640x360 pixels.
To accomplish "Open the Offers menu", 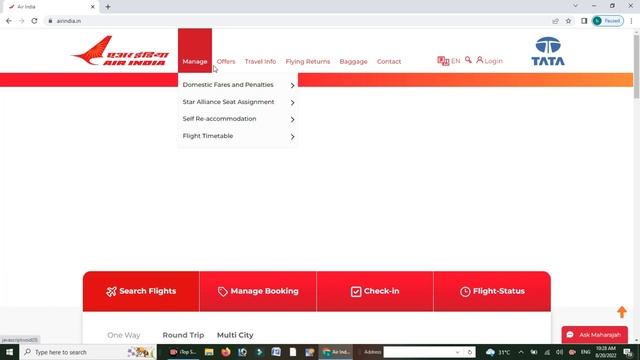I will pyautogui.click(x=226, y=61).
